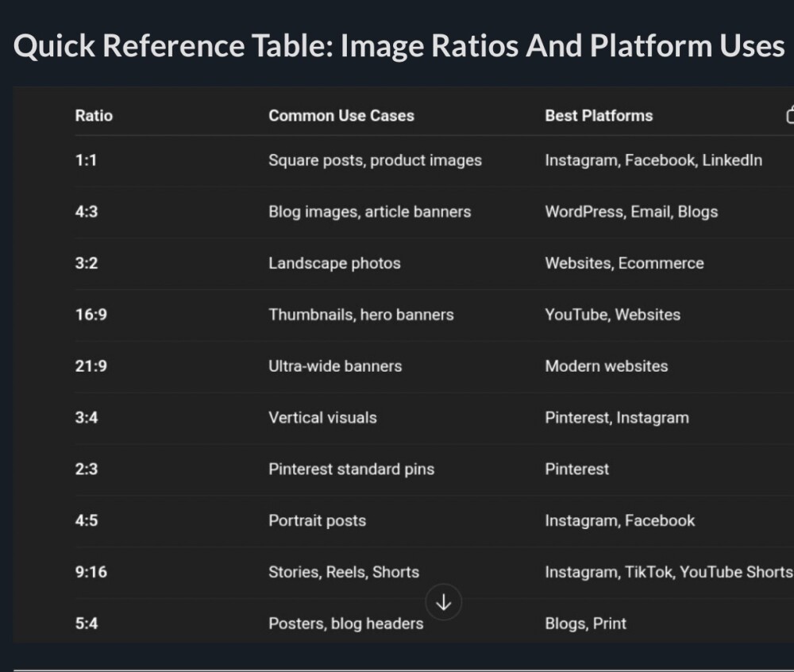794x672 pixels.
Task: Select 'Portrait posts' cell
Action: point(317,520)
